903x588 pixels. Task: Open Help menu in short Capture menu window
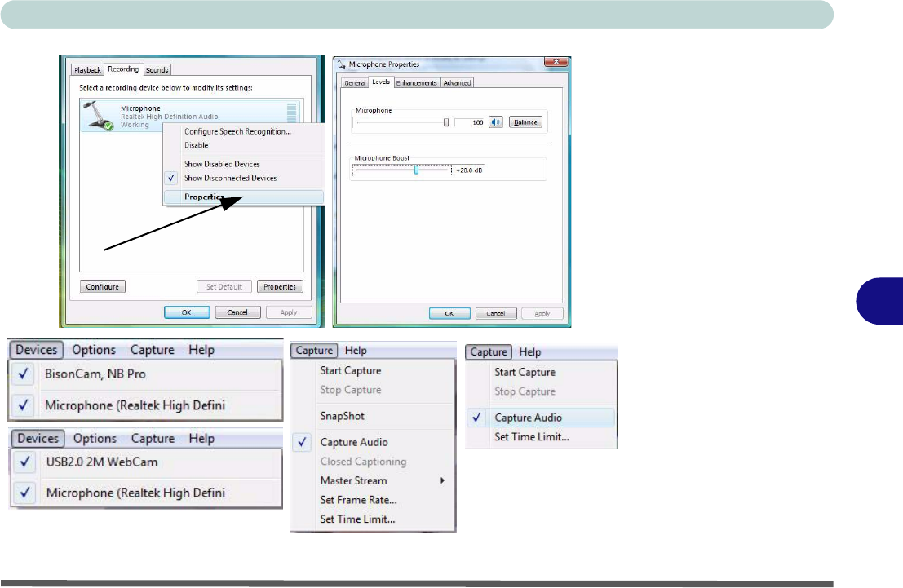(530, 351)
